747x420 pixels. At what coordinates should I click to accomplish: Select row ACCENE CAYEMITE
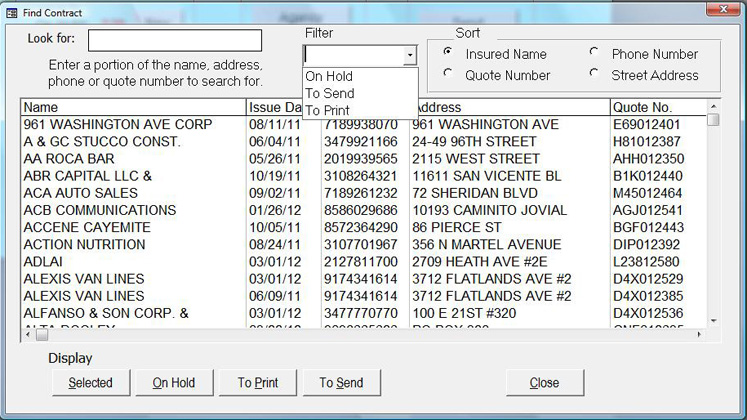(364, 228)
